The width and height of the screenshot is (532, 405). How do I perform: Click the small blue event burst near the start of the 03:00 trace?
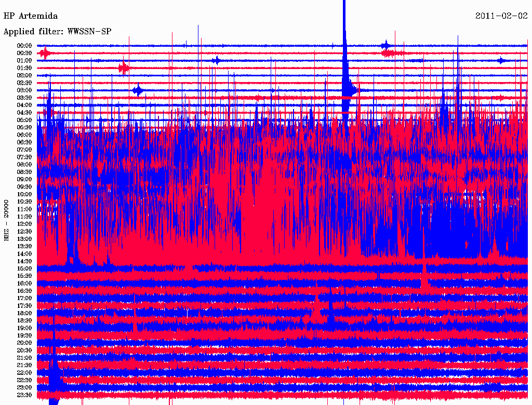coord(138,90)
